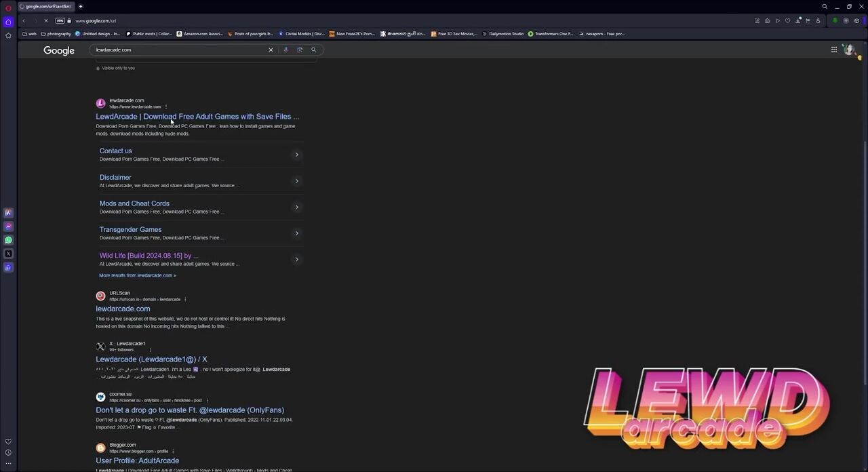This screenshot has width=868, height=472.
Task: Open the URLScan lewdarcade.com result
Action: [123, 309]
